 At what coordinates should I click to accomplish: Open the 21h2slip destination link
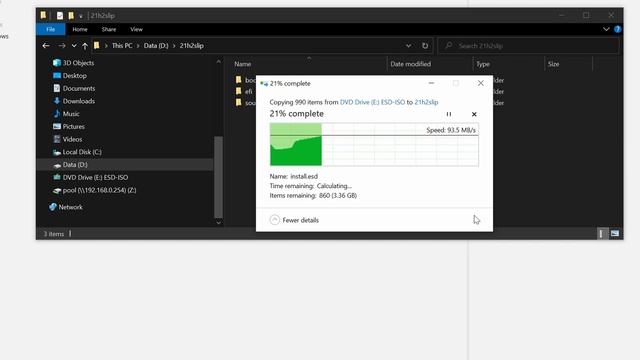[426, 102]
